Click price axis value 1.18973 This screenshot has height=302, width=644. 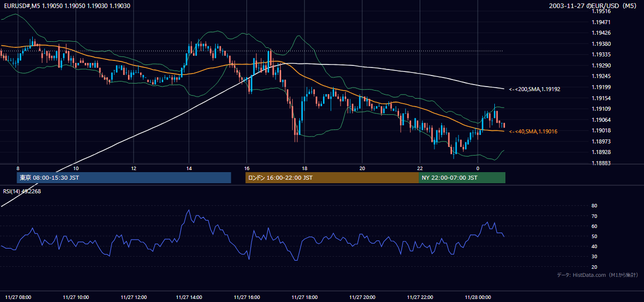click(x=601, y=141)
